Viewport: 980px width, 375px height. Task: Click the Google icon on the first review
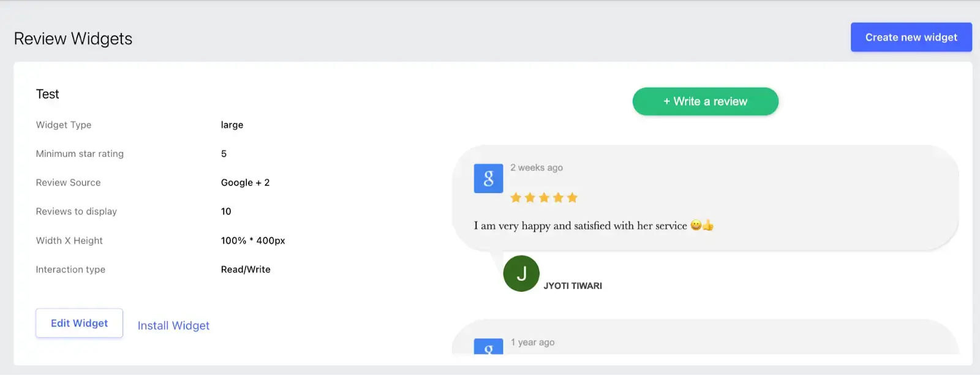488,178
